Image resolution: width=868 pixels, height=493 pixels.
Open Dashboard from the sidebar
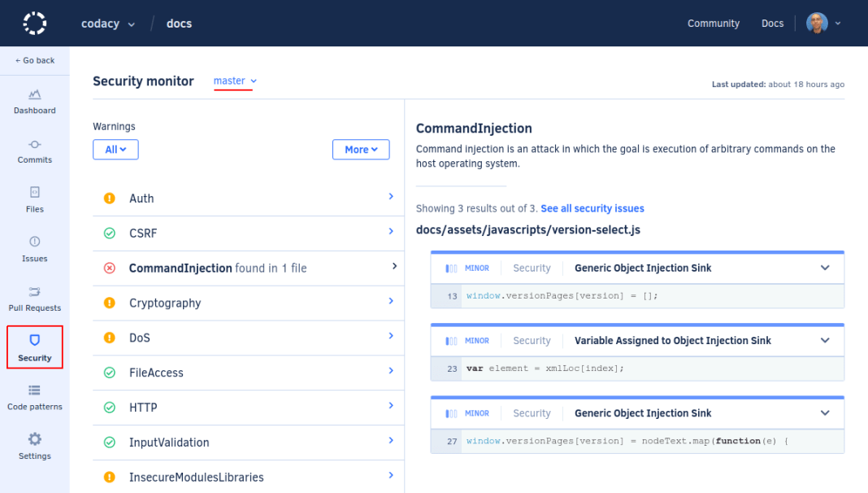(34, 102)
